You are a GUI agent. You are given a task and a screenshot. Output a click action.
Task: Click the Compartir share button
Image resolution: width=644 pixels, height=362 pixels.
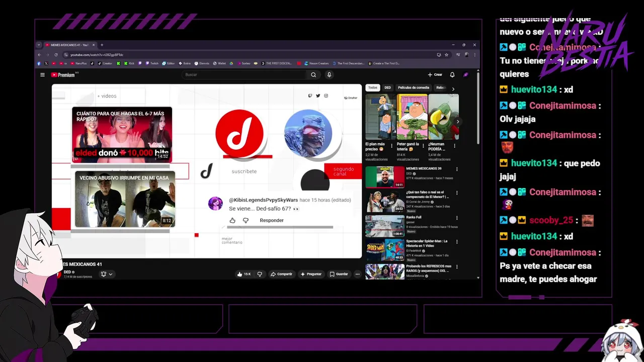[x=281, y=274]
